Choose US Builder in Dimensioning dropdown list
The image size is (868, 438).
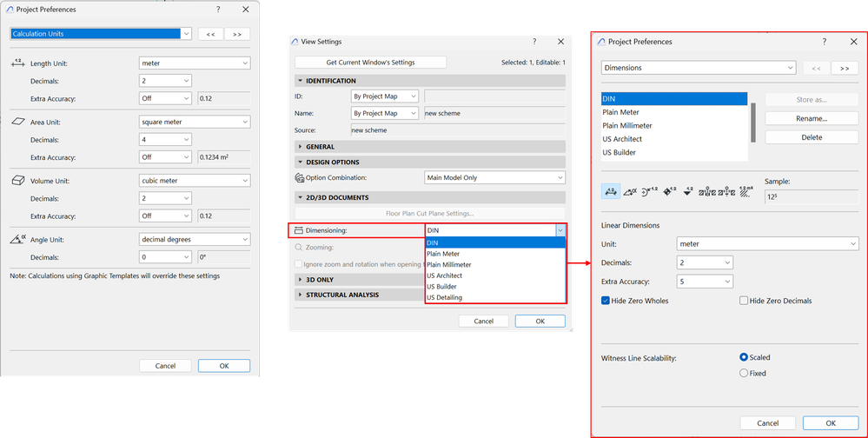pos(495,286)
